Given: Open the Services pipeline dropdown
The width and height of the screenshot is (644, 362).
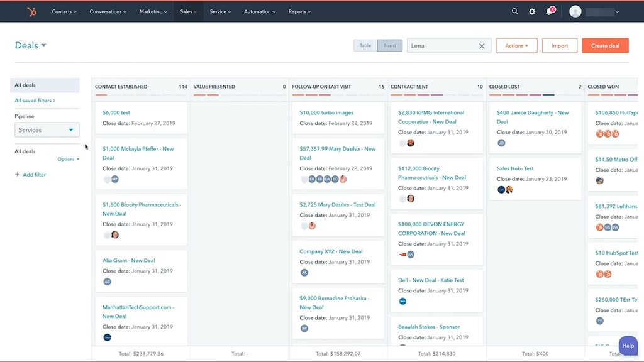Looking at the screenshot, I should tap(47, 130).
